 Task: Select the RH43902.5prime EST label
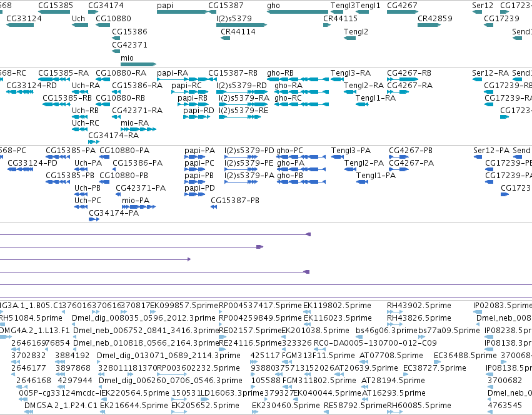(x=419, y=306)
